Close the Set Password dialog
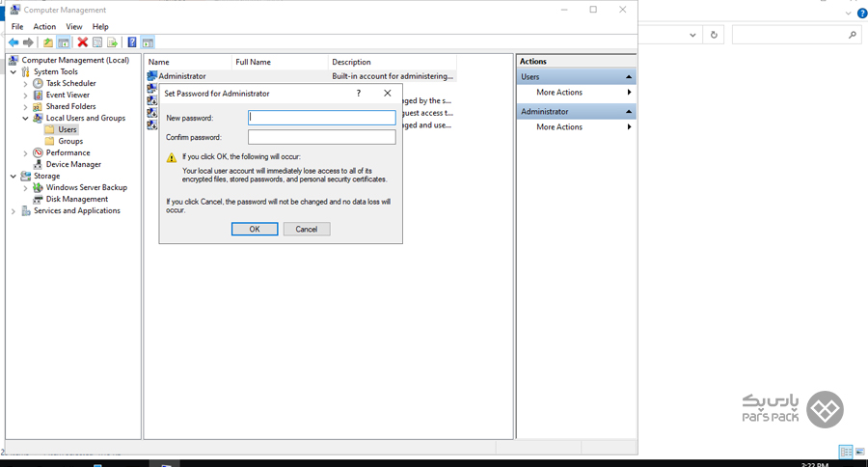Viewport: 868px width, 467px height. 388,93
